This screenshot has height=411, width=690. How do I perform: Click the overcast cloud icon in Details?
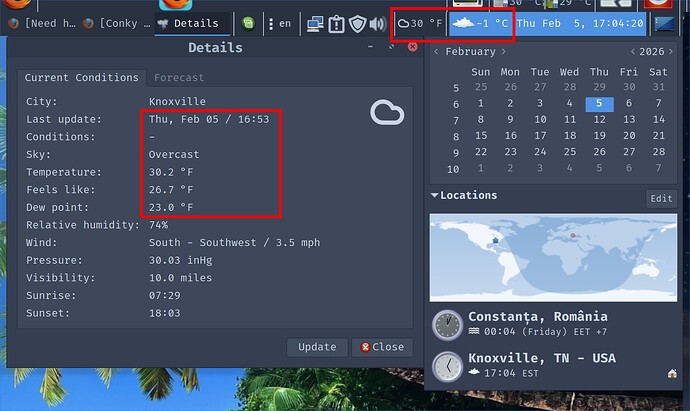[387, 113]
